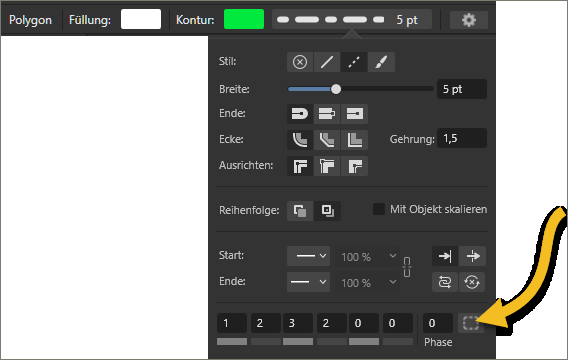The height and width of the screenshot is (360, 568).
Task: Set square line cap in Ende row
Action: [354, 114]
